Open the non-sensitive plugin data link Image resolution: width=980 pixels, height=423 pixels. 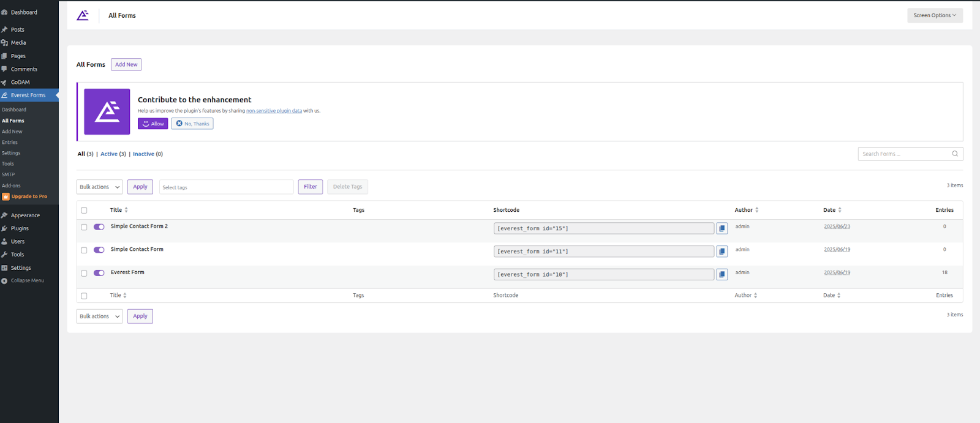coord(274,111)
